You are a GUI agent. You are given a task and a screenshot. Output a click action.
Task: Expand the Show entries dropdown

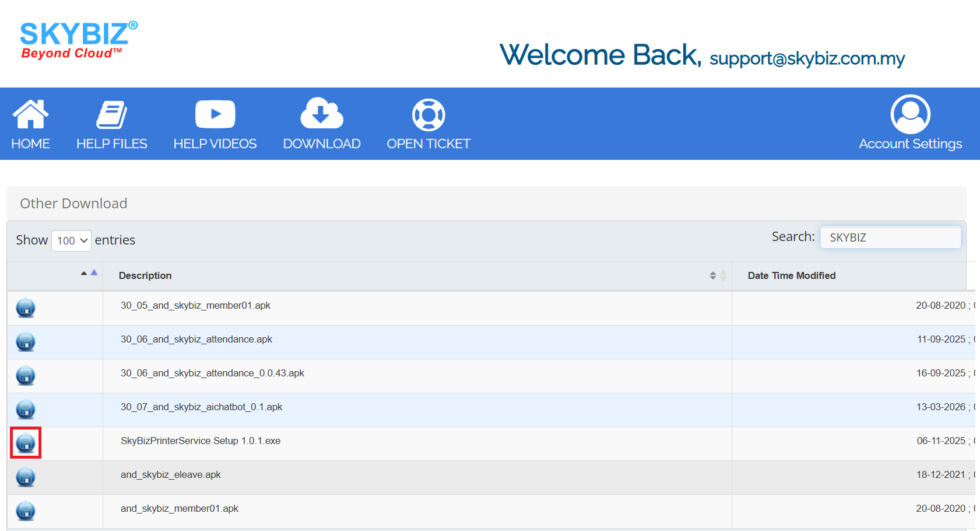(x=71, y=240)
